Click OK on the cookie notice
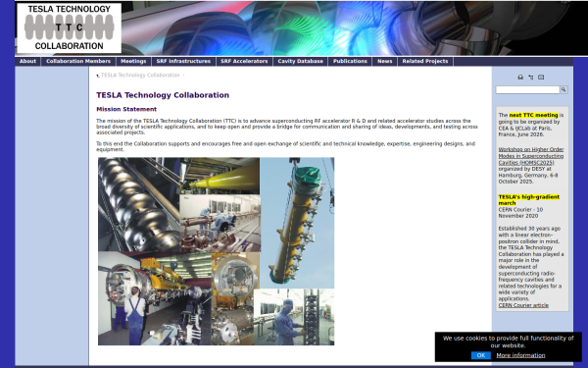This screenshot has width=588, height=368. [481, 355]
